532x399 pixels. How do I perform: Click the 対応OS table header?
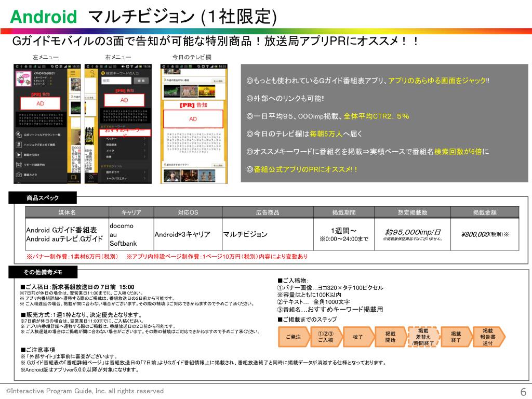point(188,212)
